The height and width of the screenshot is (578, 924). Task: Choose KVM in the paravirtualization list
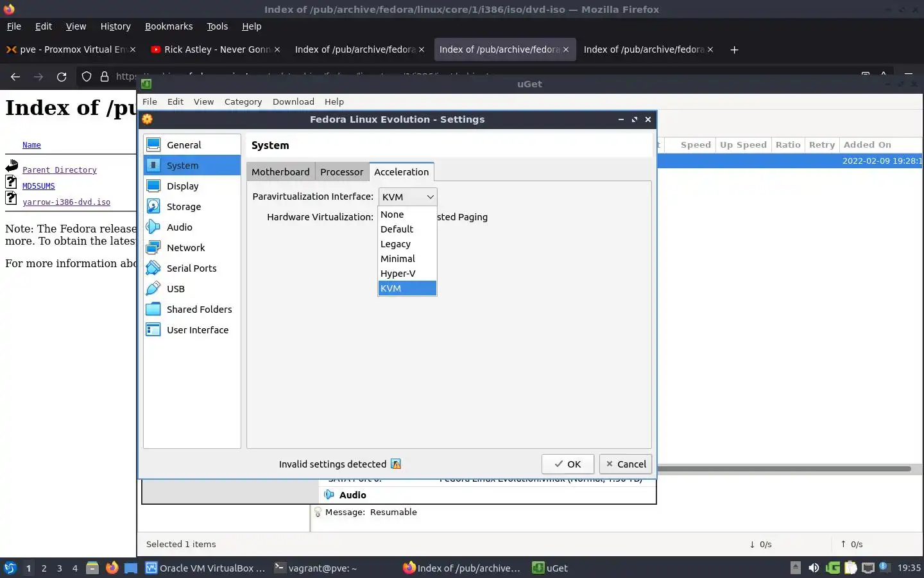(407, 288)
